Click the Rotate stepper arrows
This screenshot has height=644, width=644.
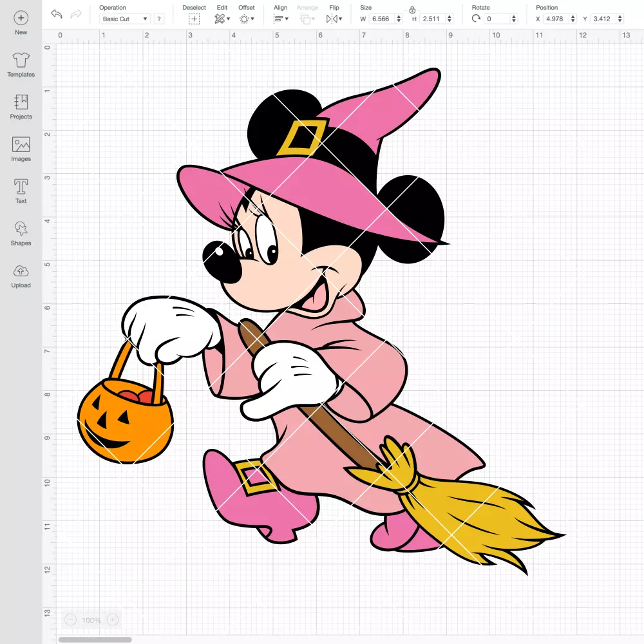pos(514,19)
